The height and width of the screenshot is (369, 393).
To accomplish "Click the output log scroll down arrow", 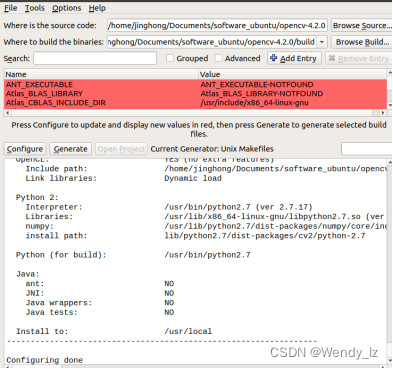I will tap(389, 361).
